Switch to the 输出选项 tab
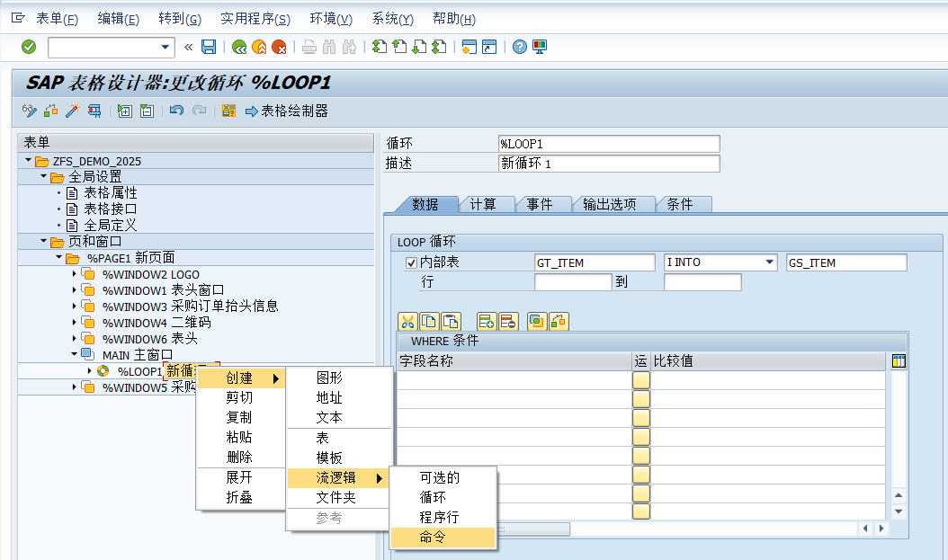 click(612, 204)
